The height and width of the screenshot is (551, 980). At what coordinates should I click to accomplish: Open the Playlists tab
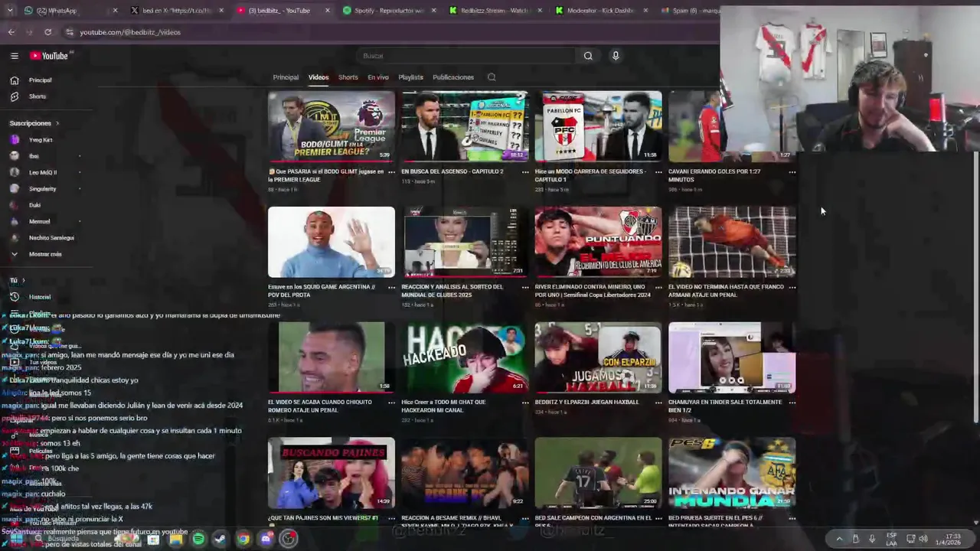pyautogui.click(x=410, y=77)
